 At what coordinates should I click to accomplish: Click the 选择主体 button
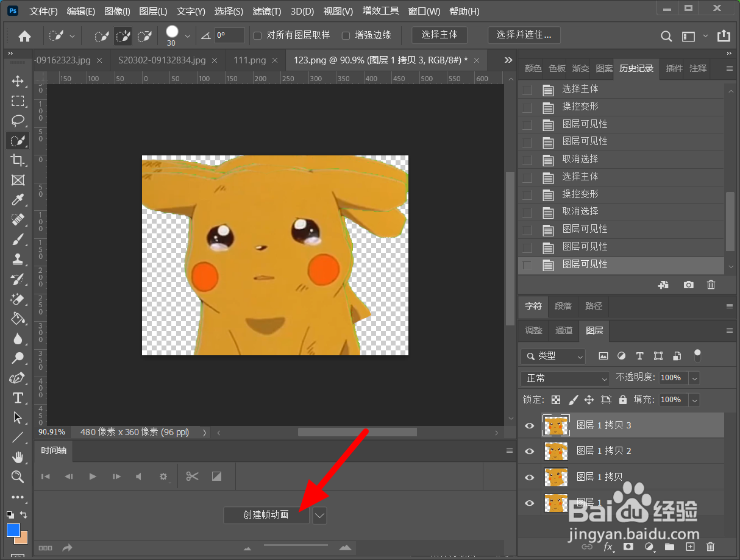[x=439, y=35]
